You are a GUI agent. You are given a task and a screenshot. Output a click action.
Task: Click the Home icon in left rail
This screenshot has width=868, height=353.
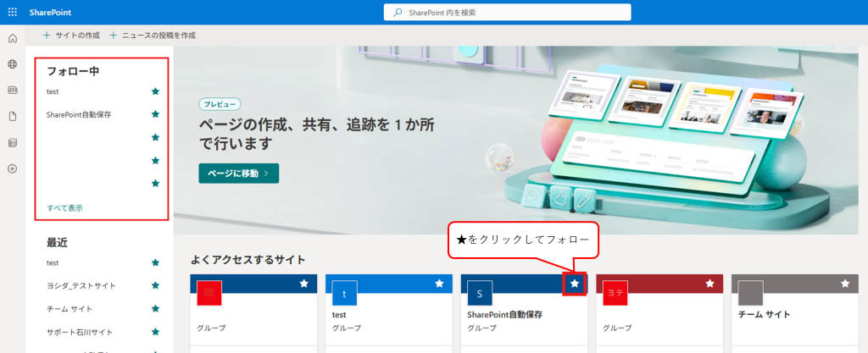12,39
